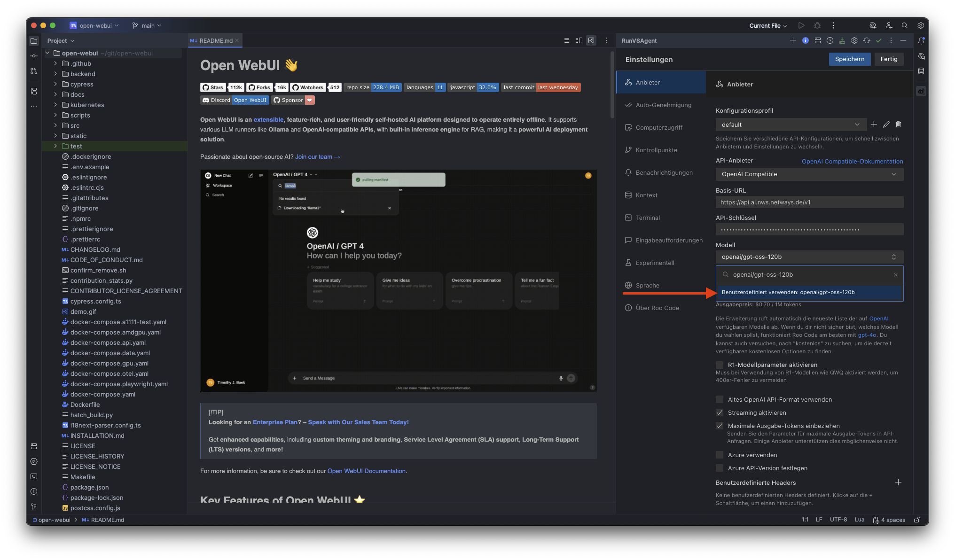Screen dimensions: 955x560
Task: Open the Pull Requests tool window icon
Action: (34, 71)
